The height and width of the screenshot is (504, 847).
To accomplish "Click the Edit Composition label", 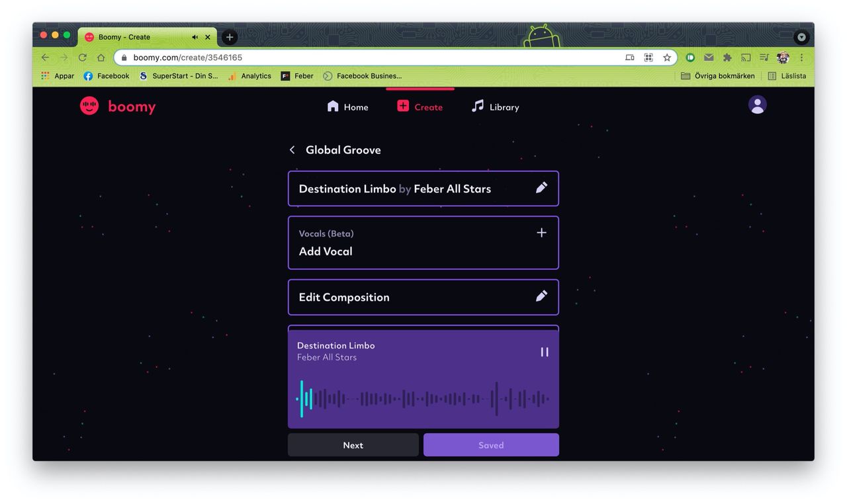I will [344, 297].
